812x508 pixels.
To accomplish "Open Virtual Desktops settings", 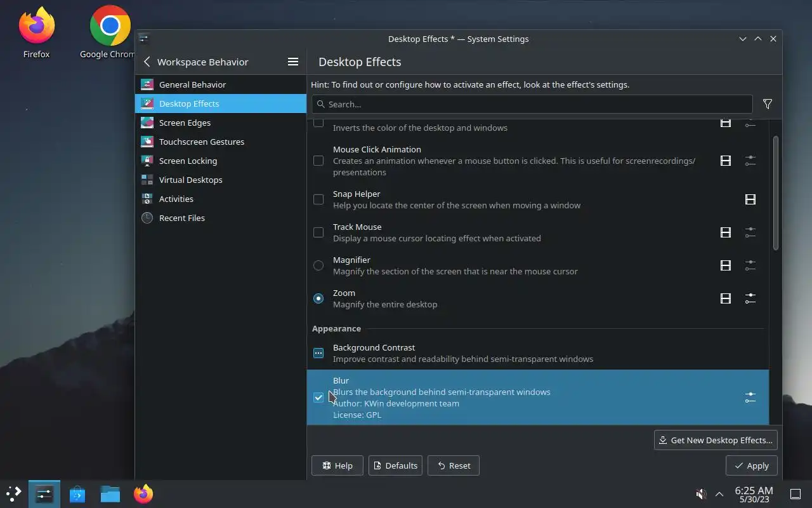I will pos(221,180).
